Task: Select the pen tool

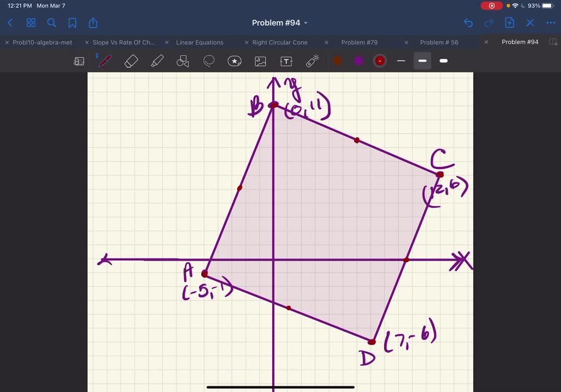Action: click(x=104, y=61)
